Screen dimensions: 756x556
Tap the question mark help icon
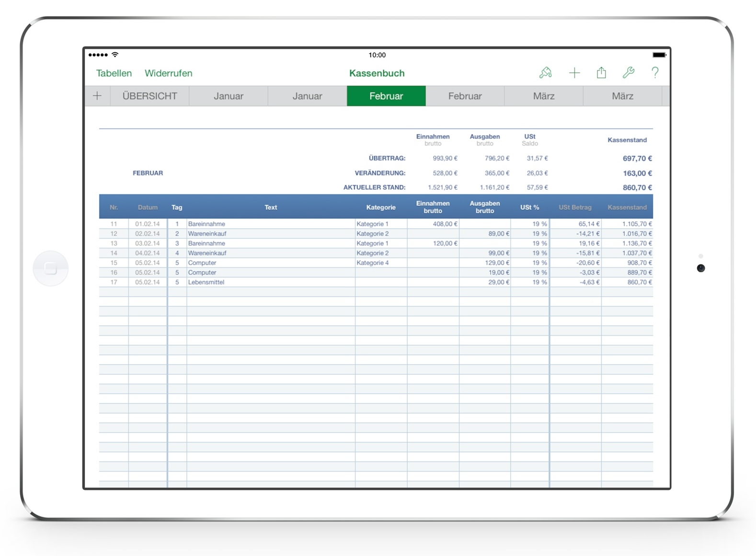point(655,73)
